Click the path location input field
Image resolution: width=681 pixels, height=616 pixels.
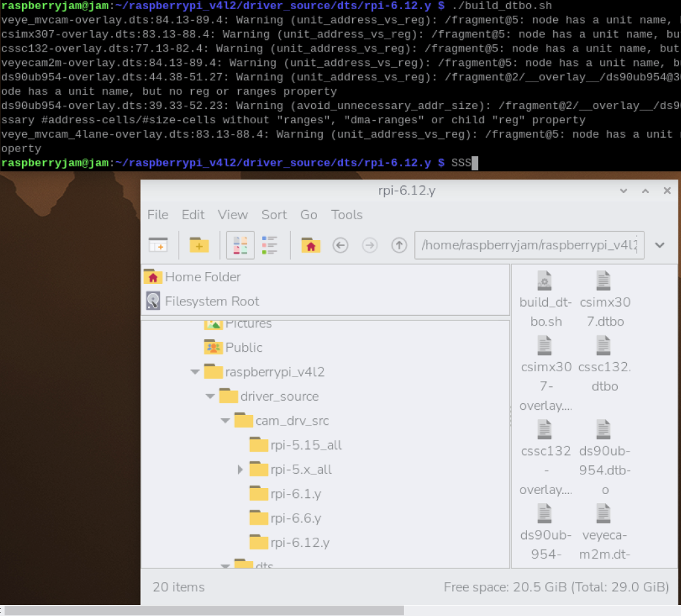click(x=528, y=245)
